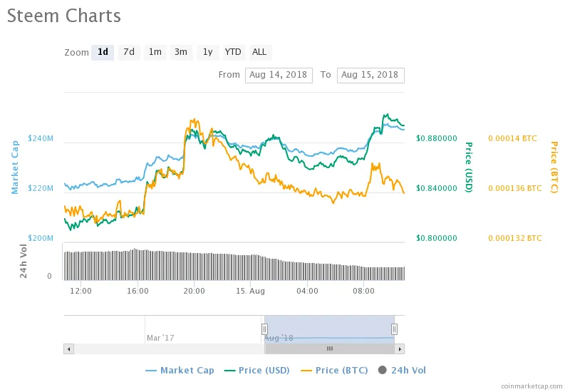Click the Mar '17 navigator label
The width and height of the screenshot is (570, 392).
tap(160, 338)
